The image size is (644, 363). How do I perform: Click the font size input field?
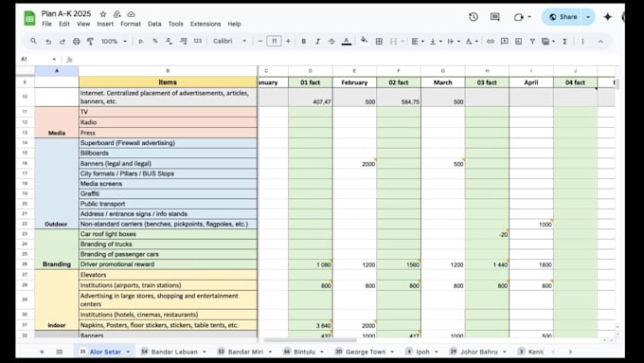(274, 41)
